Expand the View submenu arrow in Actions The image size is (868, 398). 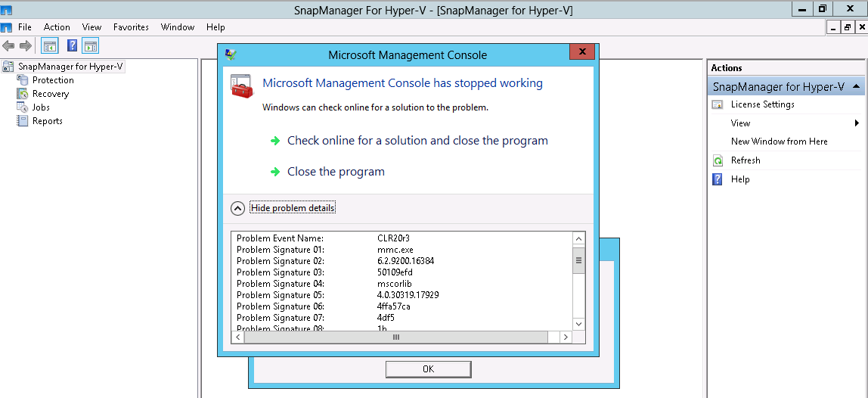coord(857,123)
